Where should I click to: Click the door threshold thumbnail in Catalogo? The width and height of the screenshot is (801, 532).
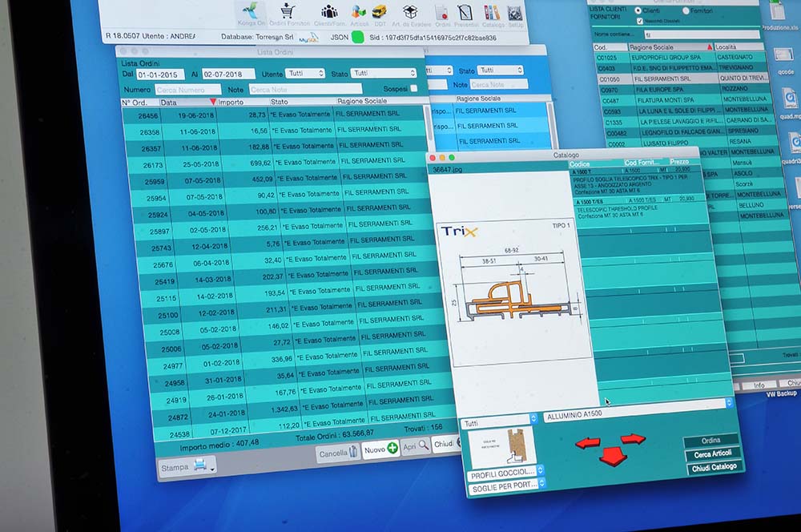point(501,446)
